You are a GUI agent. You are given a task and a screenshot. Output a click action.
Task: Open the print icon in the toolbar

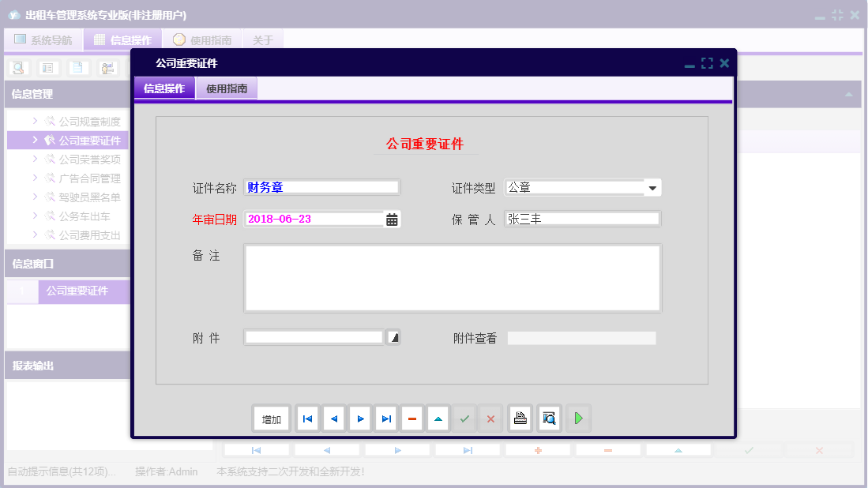tap(520, 418)
